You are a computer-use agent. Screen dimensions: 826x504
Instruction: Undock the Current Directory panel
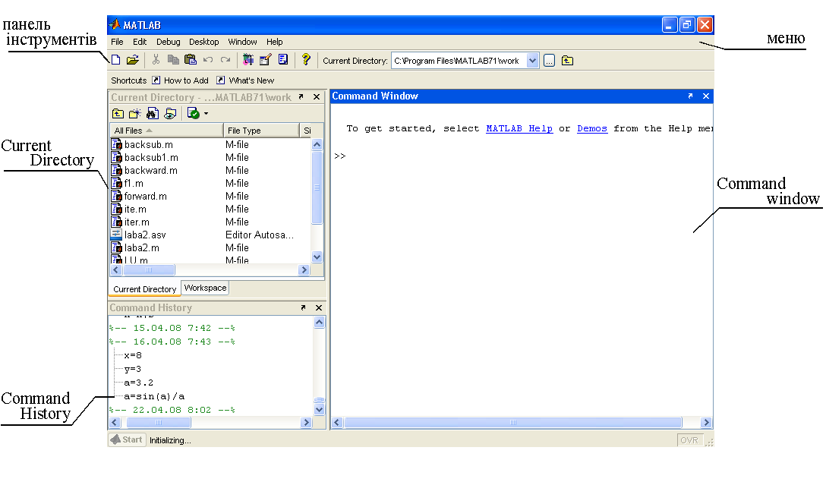(x=301, y=97)
